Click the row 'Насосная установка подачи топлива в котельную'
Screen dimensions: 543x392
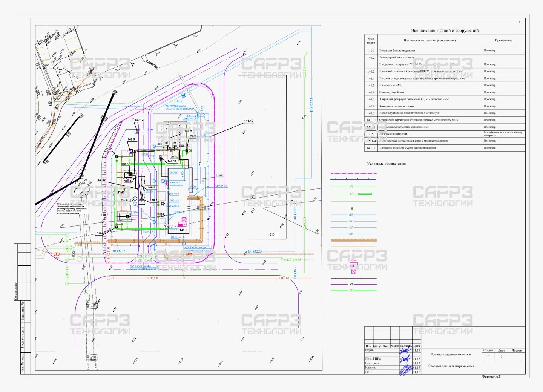point(445,113)
